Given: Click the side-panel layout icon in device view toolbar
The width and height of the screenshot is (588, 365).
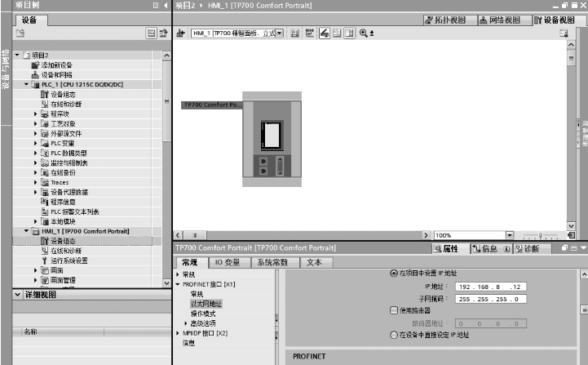Looking at the screenshot, I should (x=349, y=33).
